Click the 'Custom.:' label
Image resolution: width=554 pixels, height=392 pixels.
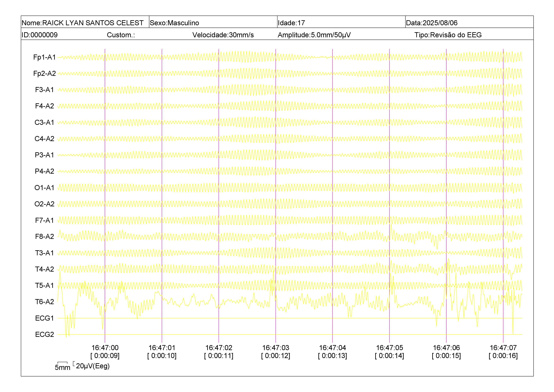click(x=121, y=35)
